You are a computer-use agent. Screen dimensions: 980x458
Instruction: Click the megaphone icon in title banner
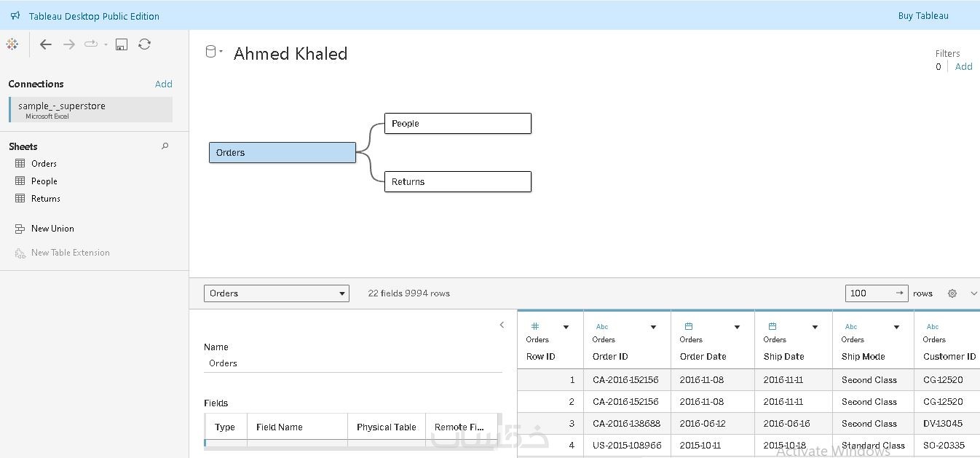[x=15, y=15]
